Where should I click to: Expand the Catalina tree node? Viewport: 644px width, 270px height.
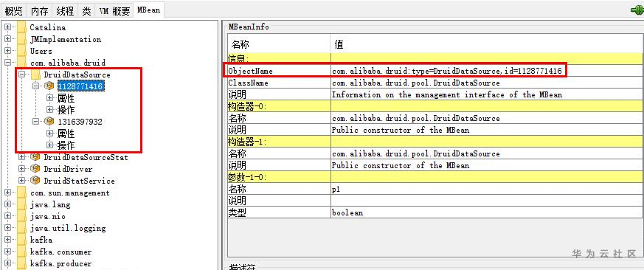[x=8, y=27]
